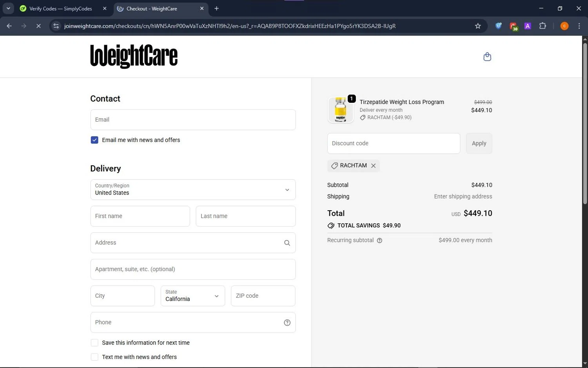Screen dimensions: 588x368
Task: Click the Tirzepatide Weight Loss Program title
Action: coord(402,102)
